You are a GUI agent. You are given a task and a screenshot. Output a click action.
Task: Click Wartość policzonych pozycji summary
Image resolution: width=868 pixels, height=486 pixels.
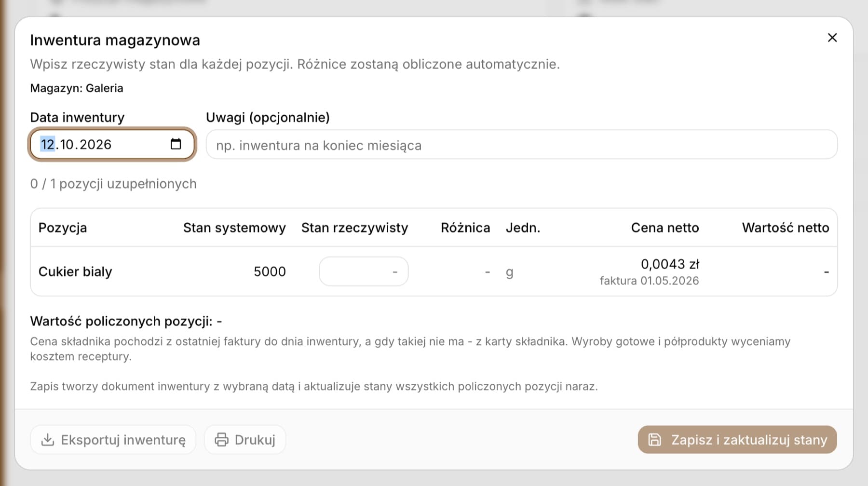(x=126, y=321)
